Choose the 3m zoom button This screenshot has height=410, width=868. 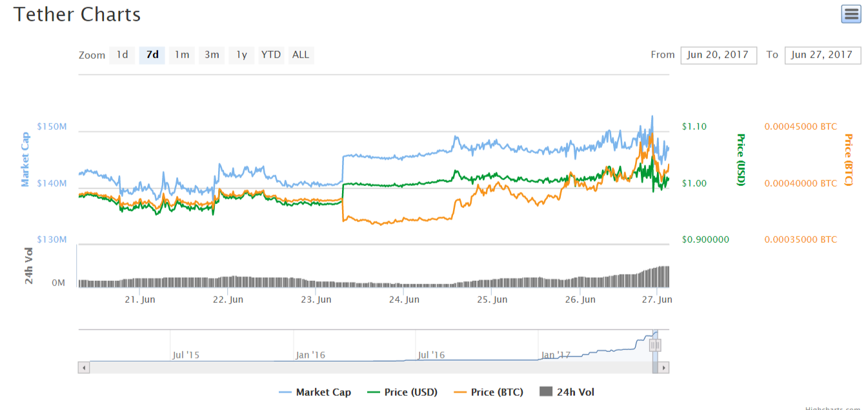tap(212, 55)
